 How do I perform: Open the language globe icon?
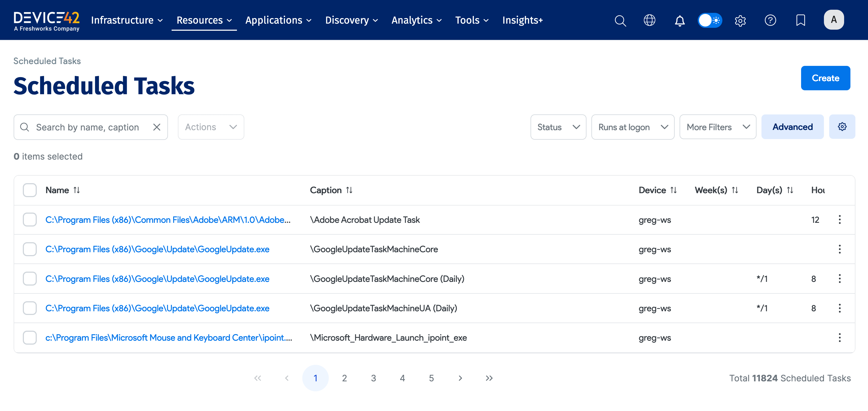coord(650,20)
